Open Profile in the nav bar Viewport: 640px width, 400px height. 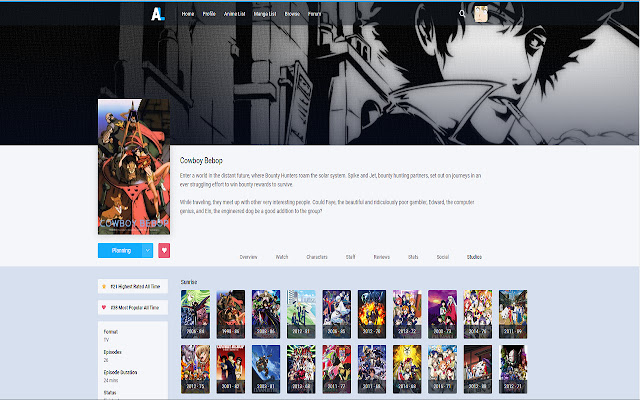209,14
